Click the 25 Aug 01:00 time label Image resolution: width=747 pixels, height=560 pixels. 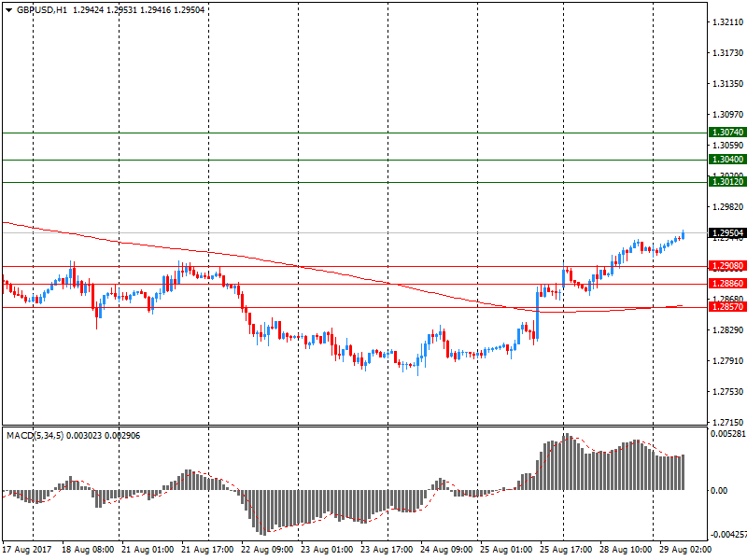(506, 550)
